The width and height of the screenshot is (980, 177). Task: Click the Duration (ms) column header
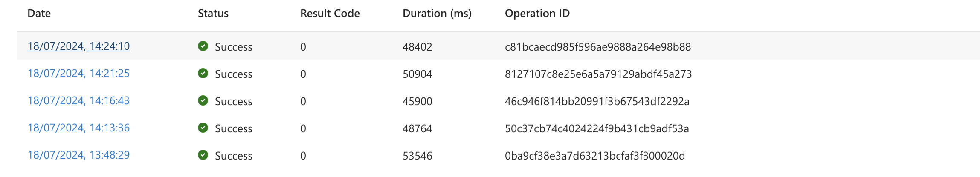[x=437, y=14]
